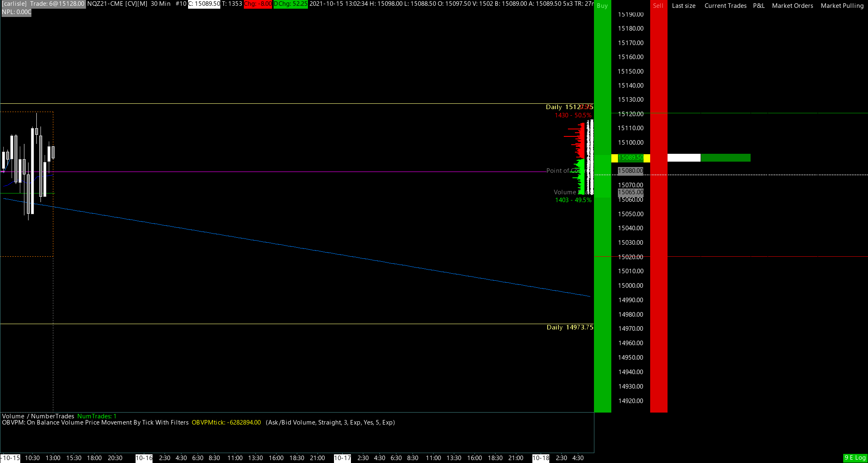Click the yellow-highlighted 15089.50 last price cell
The height and width of the screenshot is (463, 868).
point(630,158)
